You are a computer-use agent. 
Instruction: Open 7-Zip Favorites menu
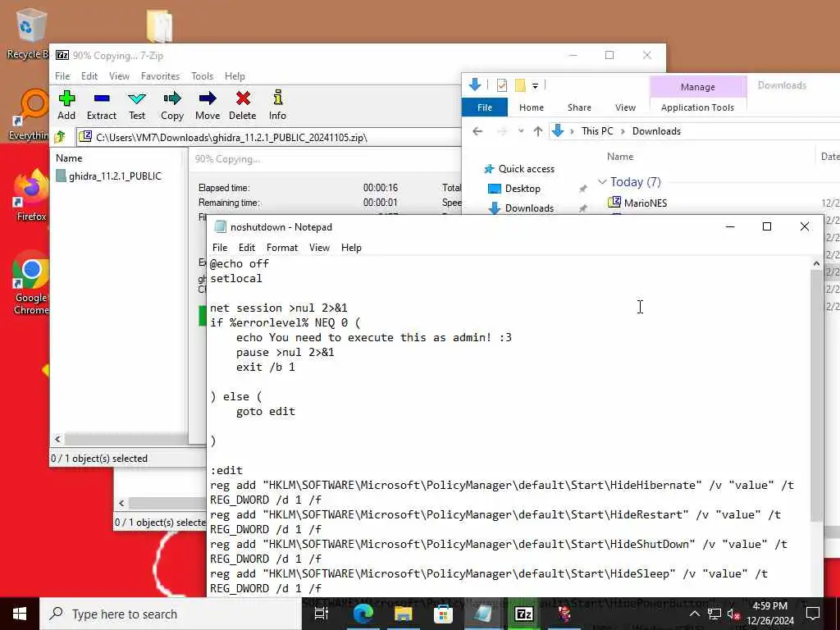160,76
